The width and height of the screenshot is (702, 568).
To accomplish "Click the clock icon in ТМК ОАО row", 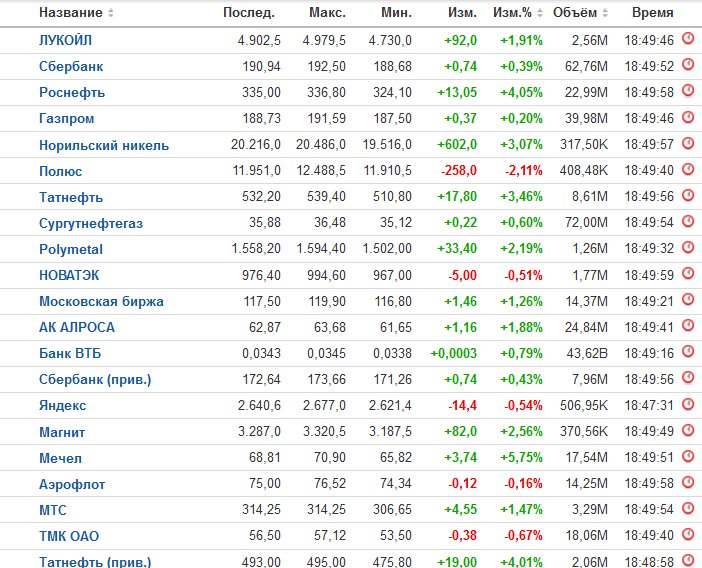I will click(688, 534).
